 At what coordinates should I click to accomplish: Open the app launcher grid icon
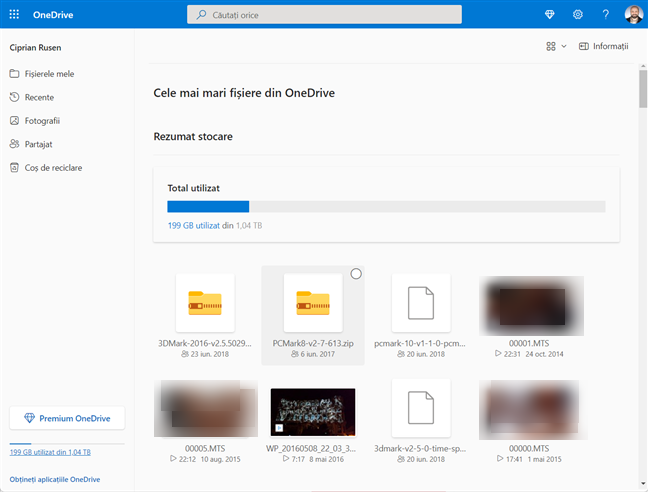pyautogui.click(x=14, y=14)
